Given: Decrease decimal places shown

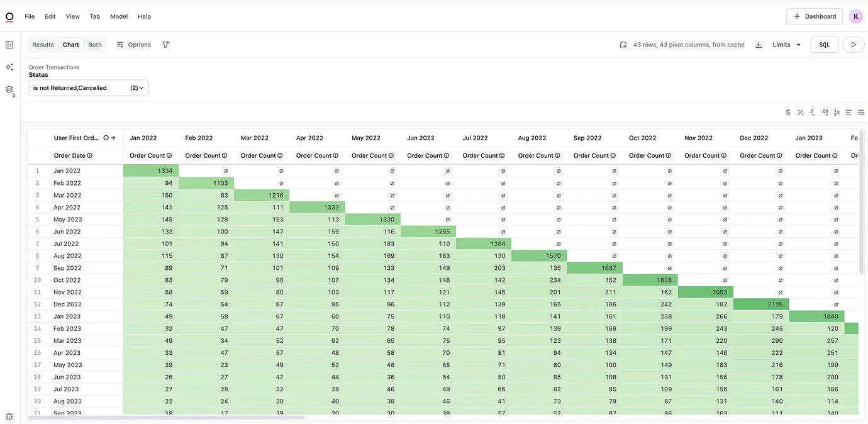Looking at the screenshot, I should [811, 111].
